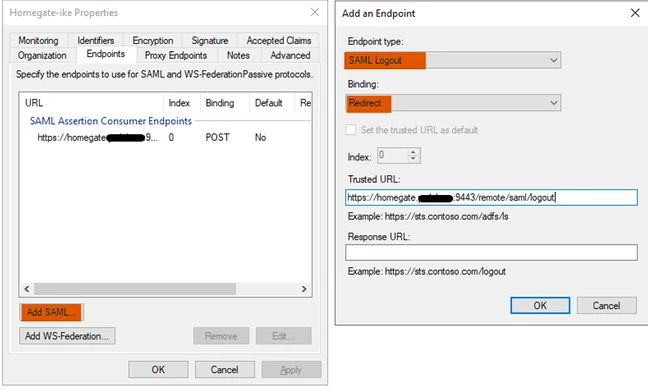
Task: Expand the Binding dropdown arrow
Action: coord(554,103)
